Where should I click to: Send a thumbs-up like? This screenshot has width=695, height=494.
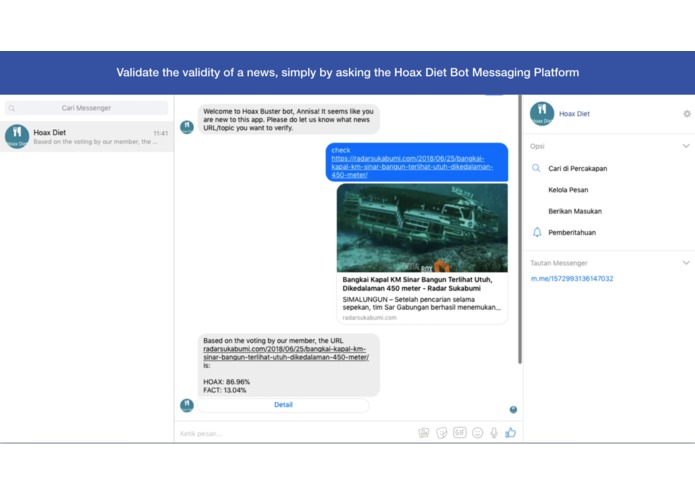coord(511,432)
